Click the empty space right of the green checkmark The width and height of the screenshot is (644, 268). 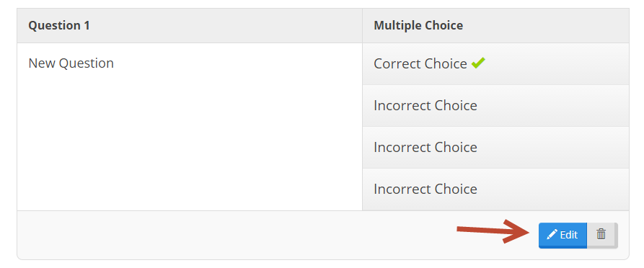pyautogui.click(x=557, y=63)
